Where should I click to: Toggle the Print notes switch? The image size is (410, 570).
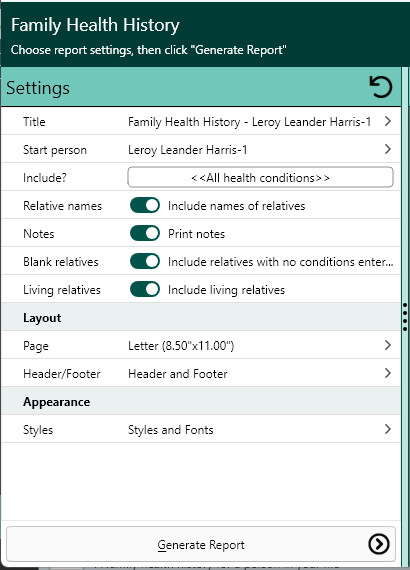(145, 233)
